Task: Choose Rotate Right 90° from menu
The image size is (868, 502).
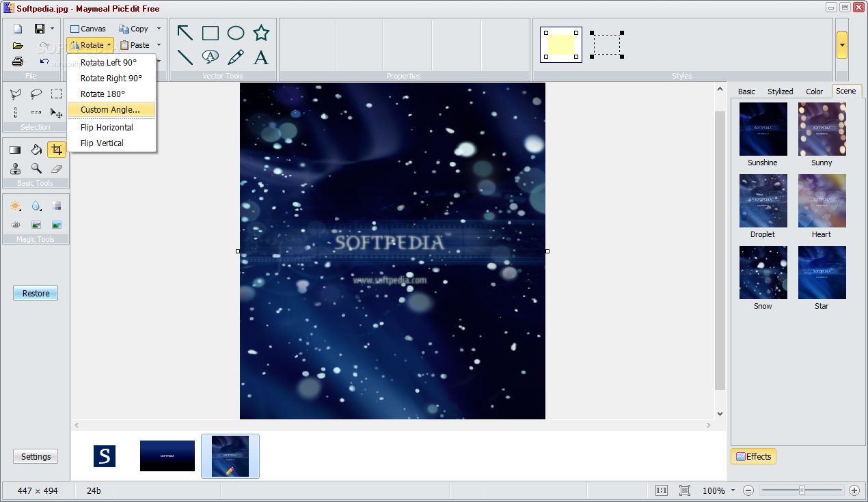Action: pyautogui.click(x=111, y=78)
